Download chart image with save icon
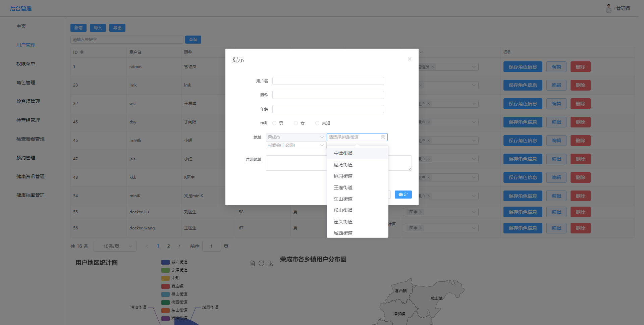The height and width of the screenshot is (325, 644). [x=270, y=263]
